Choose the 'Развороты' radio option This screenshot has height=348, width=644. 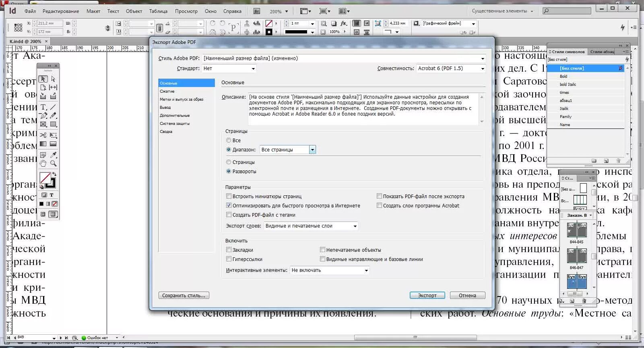tap(229, 171)
